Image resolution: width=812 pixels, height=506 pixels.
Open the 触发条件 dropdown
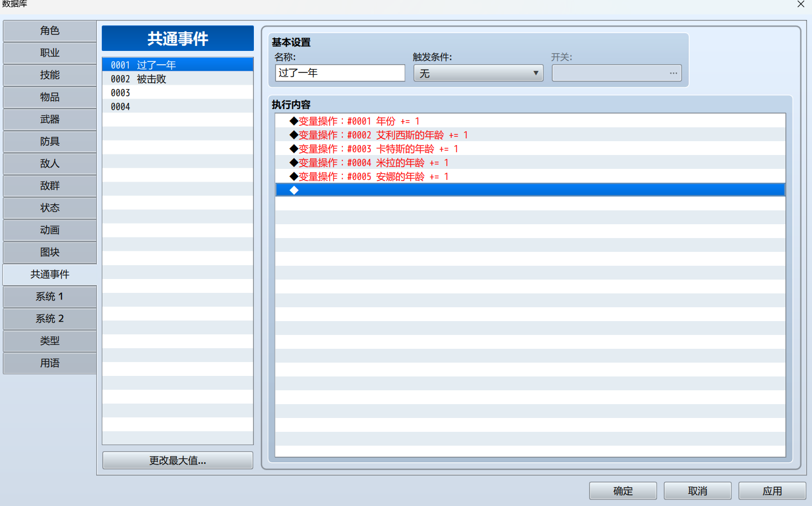[x=478, y=73]
